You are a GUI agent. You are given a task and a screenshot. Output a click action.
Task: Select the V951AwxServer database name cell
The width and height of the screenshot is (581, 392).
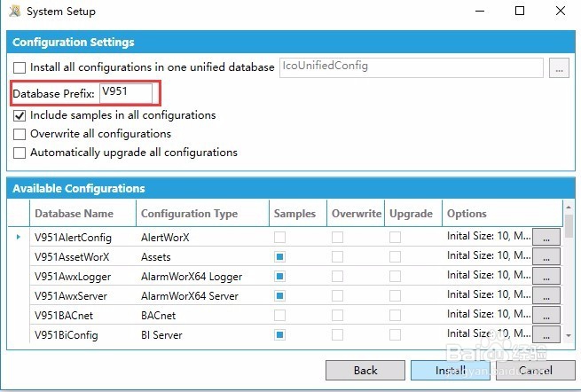click(83, 295)
